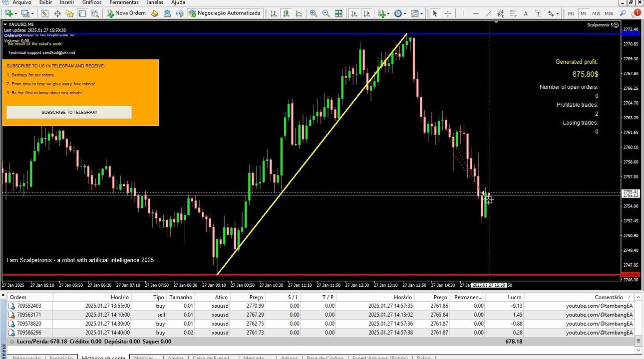Viewport: 644px width, 359px height.
Task: Open the Ajuda menu
Action: pyautogui.click(x=178, y=2)
